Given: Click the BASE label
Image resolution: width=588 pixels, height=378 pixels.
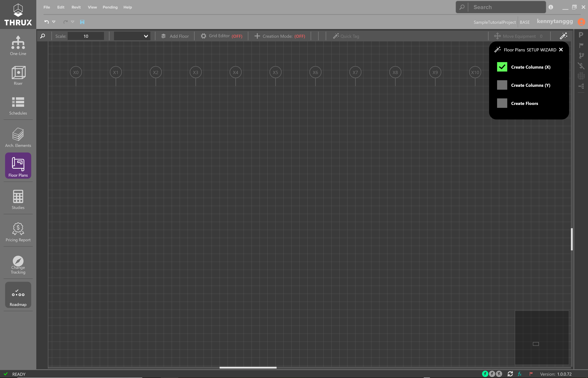Looking at the screenshot, I should pos(525,22).
